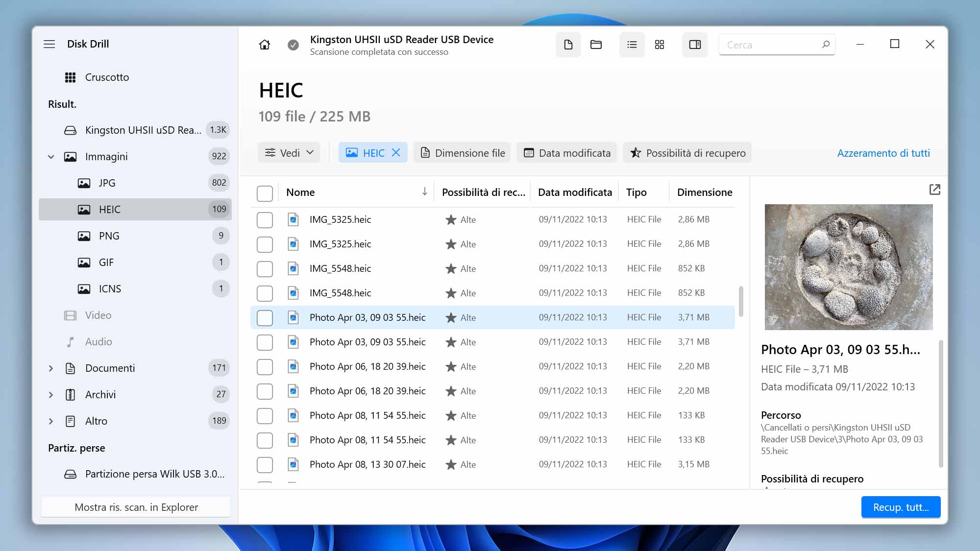Image resolution: width=980 pixels, height=551 pixels.
Task: Click the Kingston drive icon in sidebar
Action: [70, 130]
